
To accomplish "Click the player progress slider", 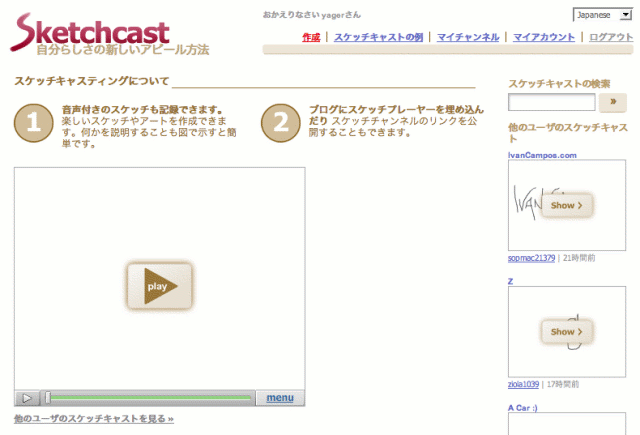I will [x=150, y=398].
